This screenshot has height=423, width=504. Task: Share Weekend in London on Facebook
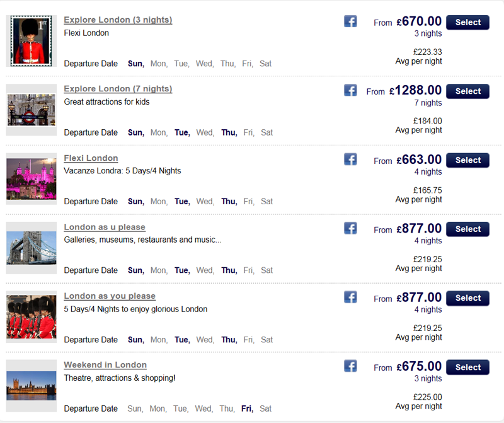pyautogui.click(x=350, y=366)
